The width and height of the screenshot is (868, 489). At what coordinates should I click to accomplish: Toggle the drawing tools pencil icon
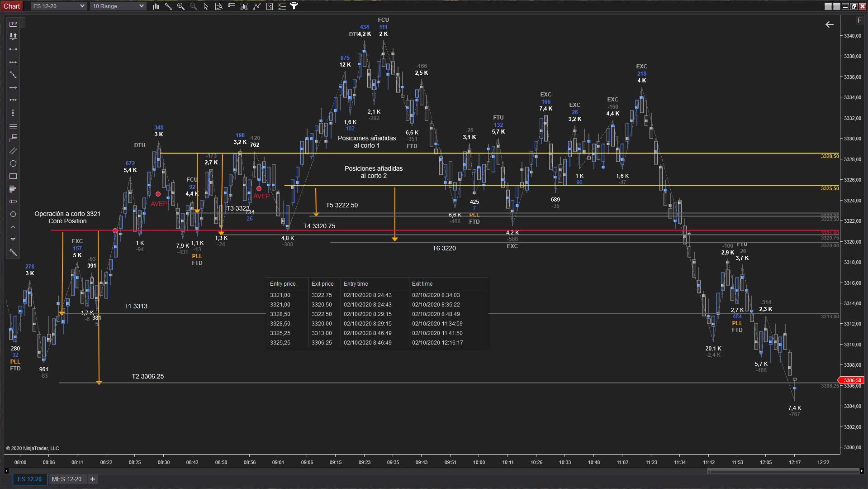point(168,6)
